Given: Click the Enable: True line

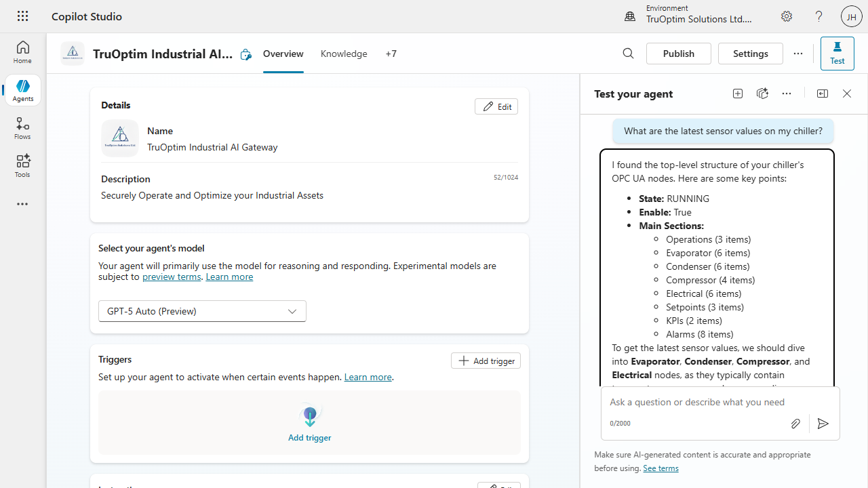Looking at the screenshot, I should 665,212.
